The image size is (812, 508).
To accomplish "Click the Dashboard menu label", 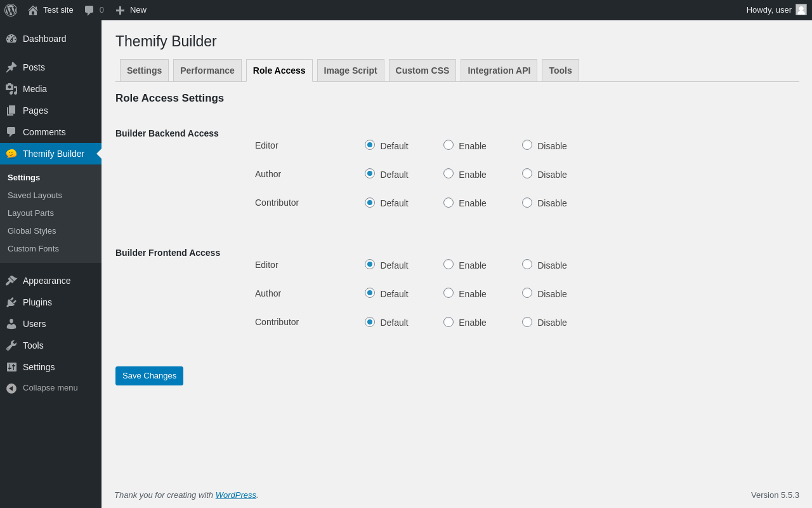I will [x=44, y=39].
